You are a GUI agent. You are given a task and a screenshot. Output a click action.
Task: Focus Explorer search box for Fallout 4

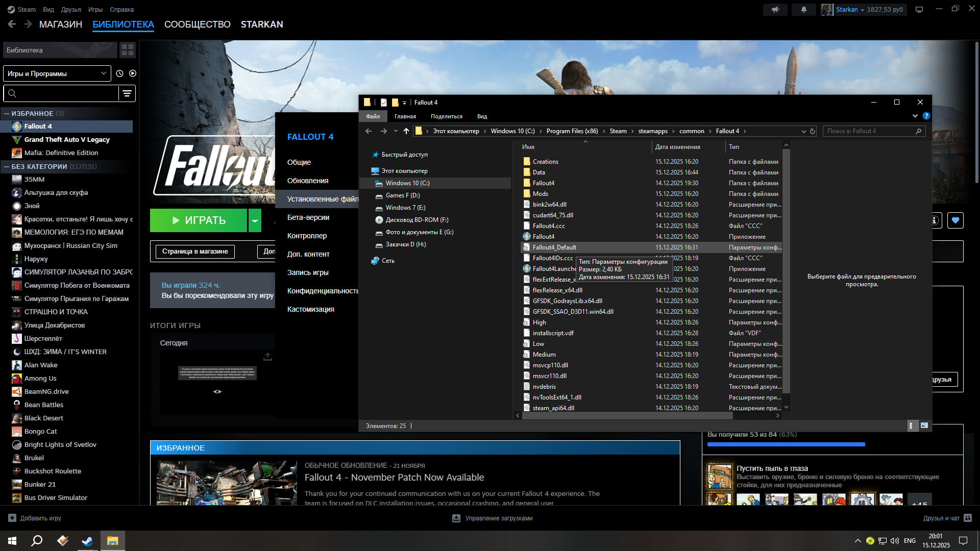pyautogui.click(x=873, y=131)
